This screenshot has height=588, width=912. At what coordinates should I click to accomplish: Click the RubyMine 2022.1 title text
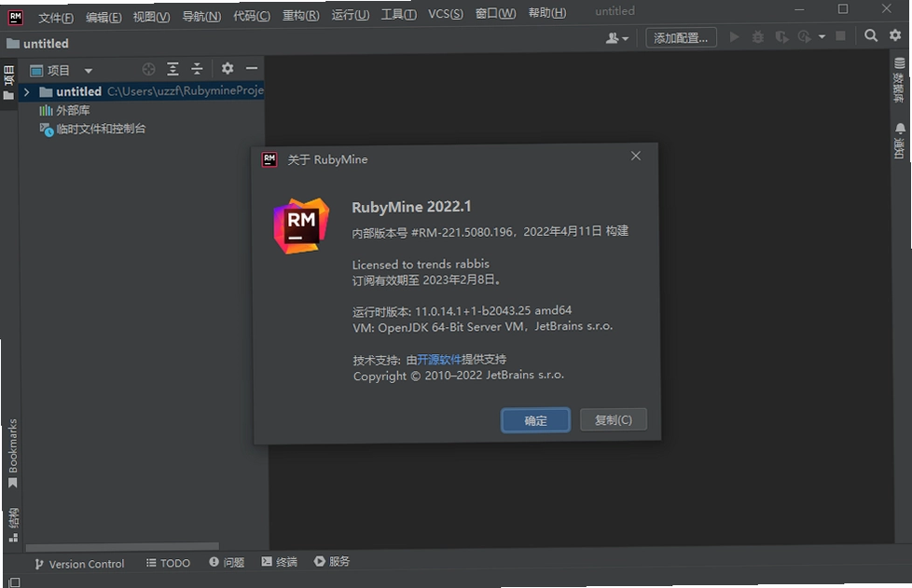click(x=411, y=207)
